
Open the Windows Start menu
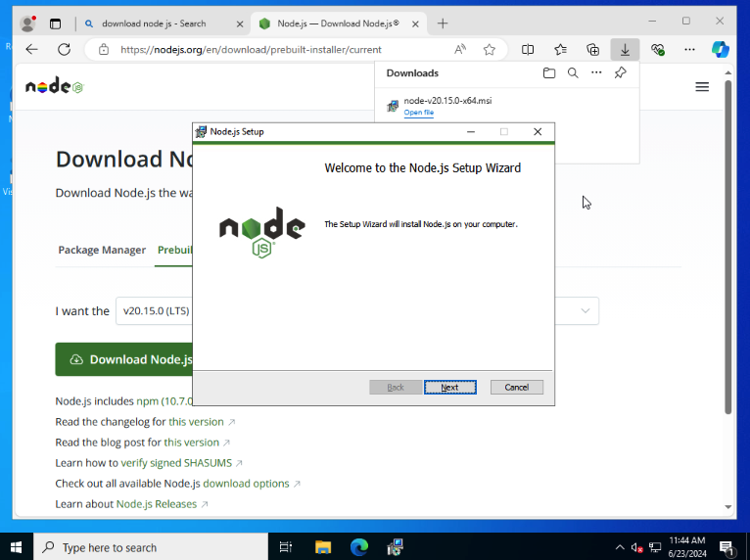coord(17,546)
